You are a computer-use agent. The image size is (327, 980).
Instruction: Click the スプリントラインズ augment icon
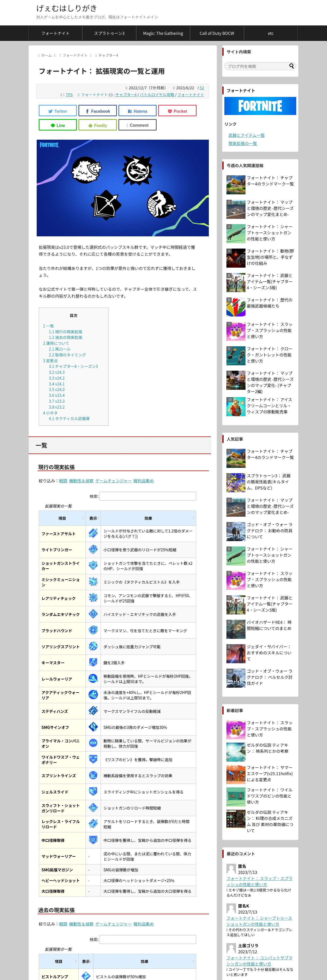click(x=93, y=775)
